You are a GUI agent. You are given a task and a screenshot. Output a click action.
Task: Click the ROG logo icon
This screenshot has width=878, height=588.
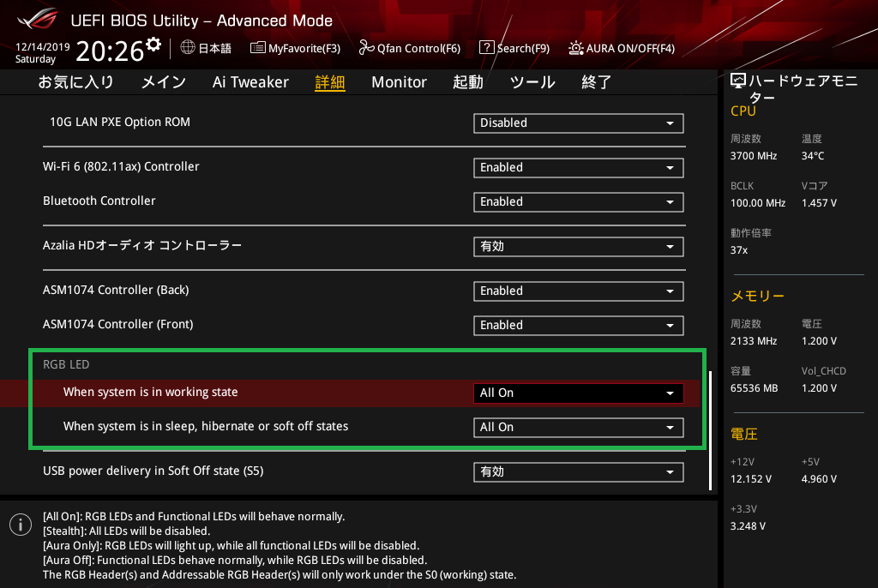38,20
